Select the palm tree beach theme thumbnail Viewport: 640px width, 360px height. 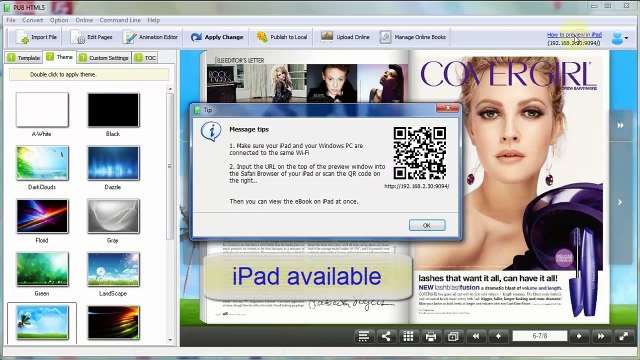point(42,322)
